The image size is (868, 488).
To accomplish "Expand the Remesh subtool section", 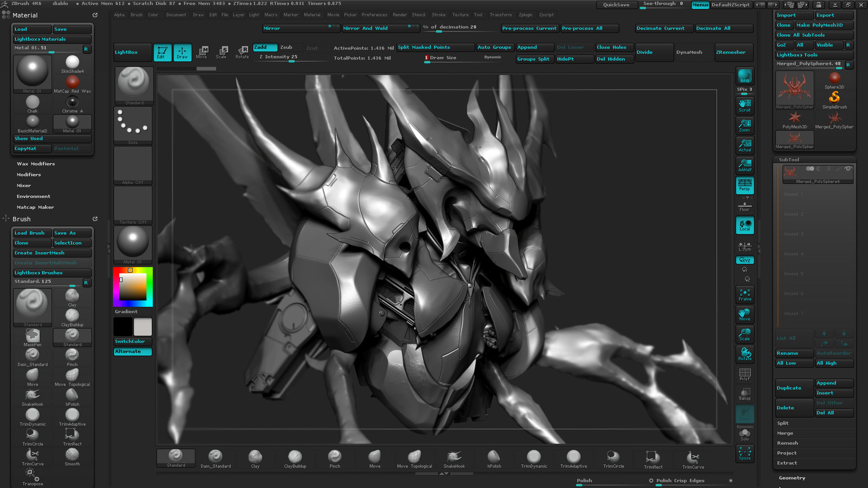I will click(x=788, y=443).
